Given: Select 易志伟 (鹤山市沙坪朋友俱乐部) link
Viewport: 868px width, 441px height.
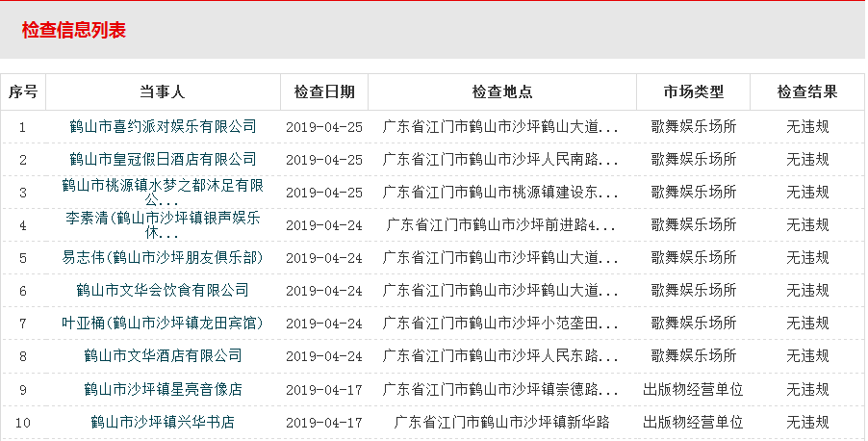Looking at the screenshot, I should (163, 257).
